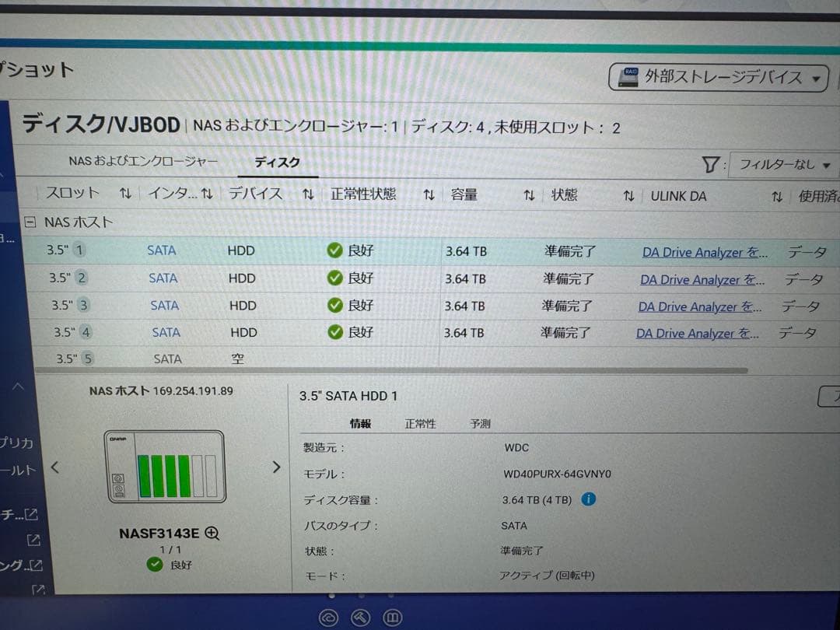Click the green status check icon on slot 1

coord(334,250)
